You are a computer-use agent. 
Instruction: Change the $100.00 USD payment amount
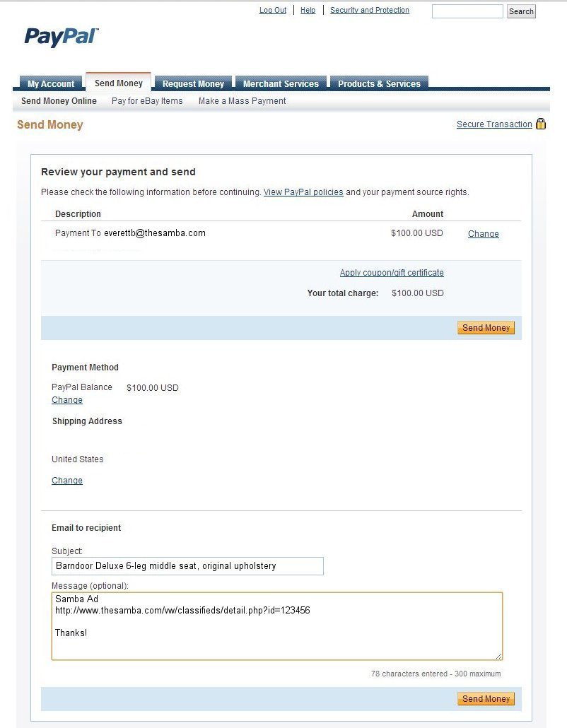pyautogui.click(x=484, y=233)
